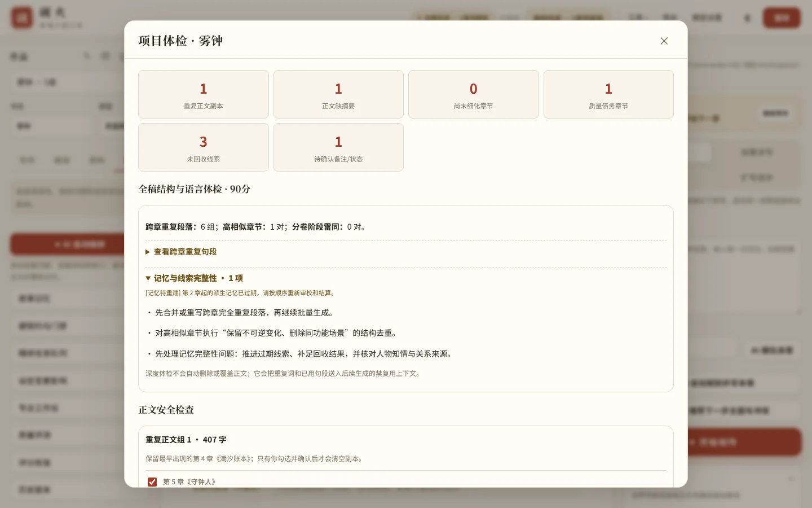This screenshot has height=508, width=812.
Task: Click the 待确认备注/状态 stat card
Action: point(338,147)
